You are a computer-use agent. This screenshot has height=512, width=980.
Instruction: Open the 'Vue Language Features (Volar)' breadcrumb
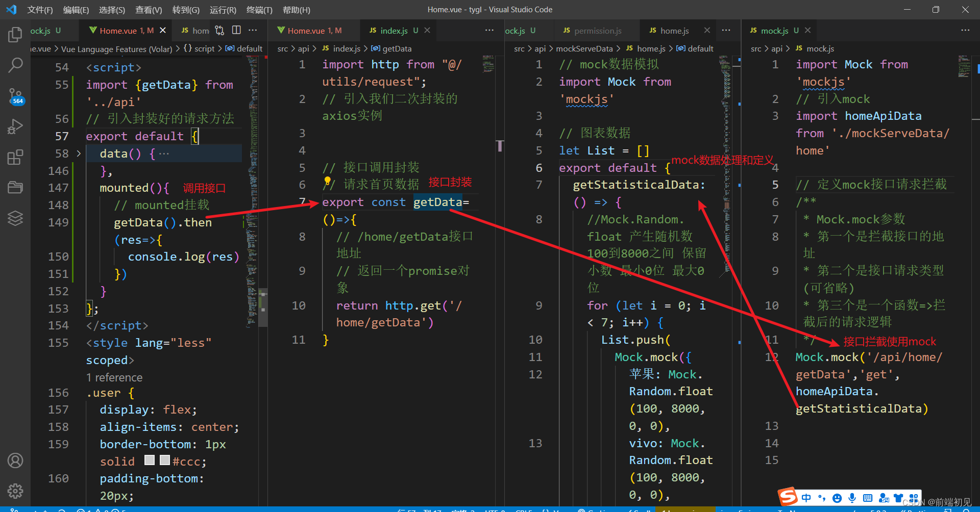[117, 49]
